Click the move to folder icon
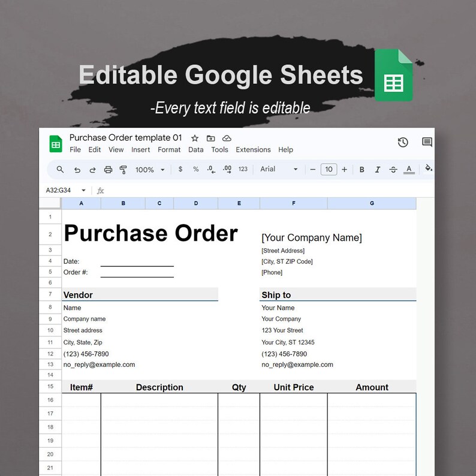The height and width of the screenshot is (476, 476). tap(210, 138)
